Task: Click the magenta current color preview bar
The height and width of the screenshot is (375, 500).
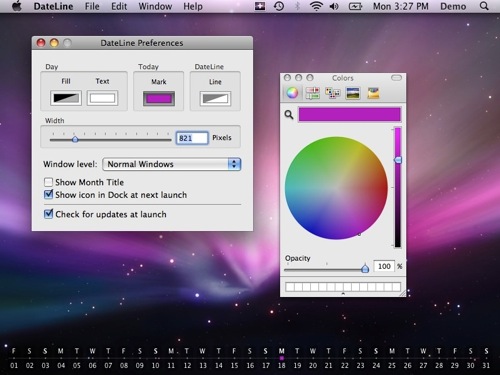Action: coord(350,115)
